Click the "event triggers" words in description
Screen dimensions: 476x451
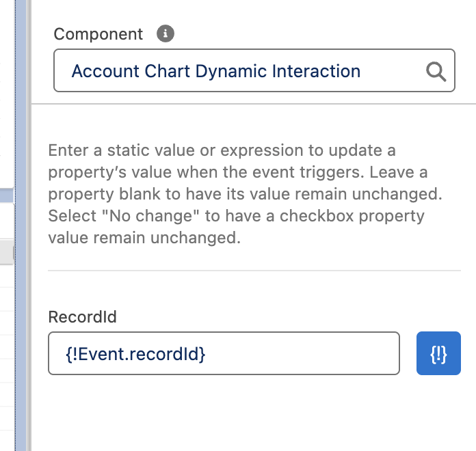(x=308, y=172)
